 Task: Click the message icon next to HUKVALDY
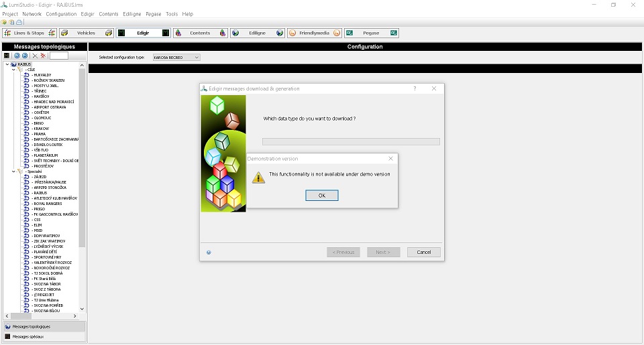(27, 75)
